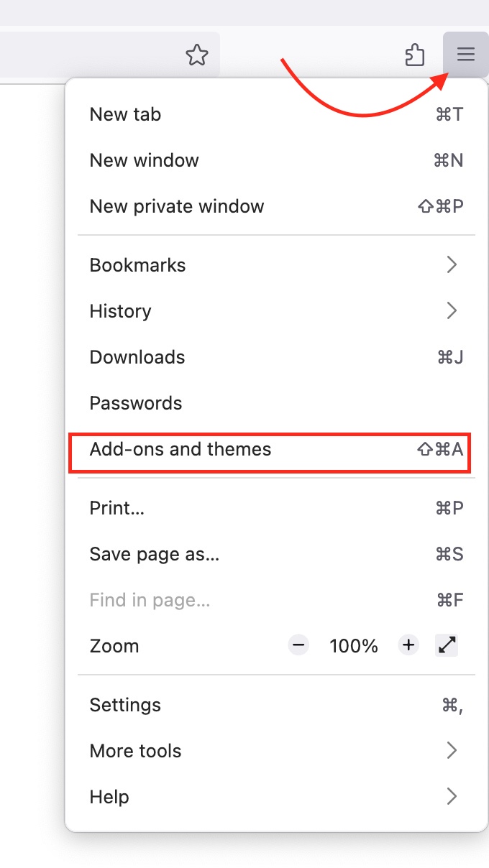Viewport: 489px width, 868px height.
Task: Click the Firefox hamburger menu icon
Action: point(465,54)
